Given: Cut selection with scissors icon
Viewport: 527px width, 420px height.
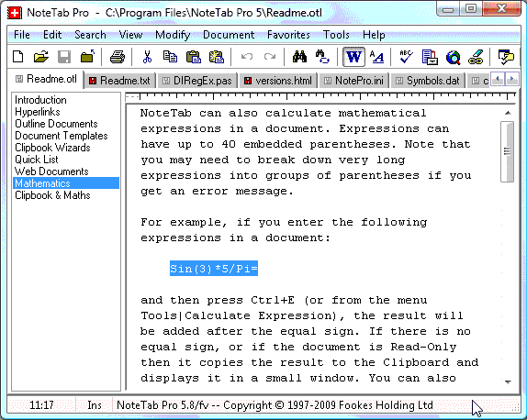Looking at the screenshot, I should point(147,57).
